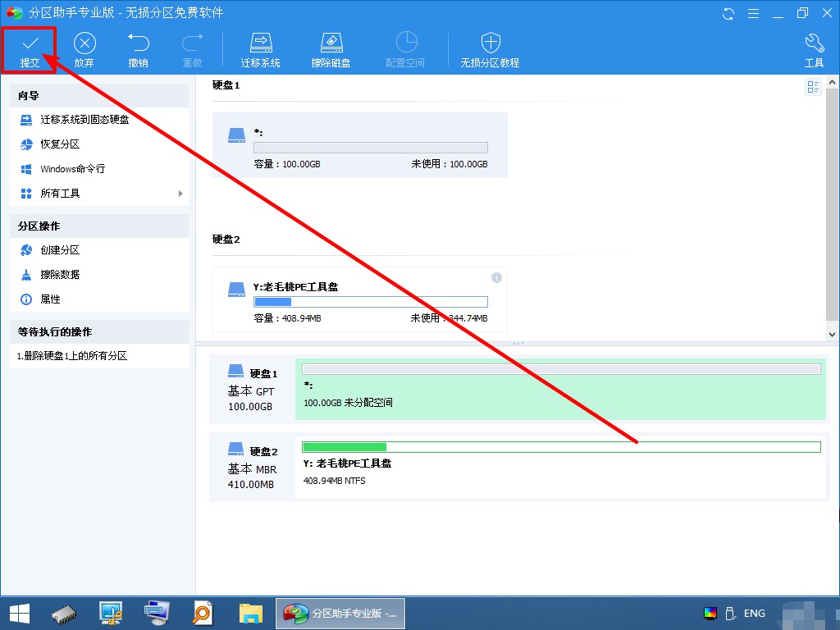Toggle the disk list view mode icon

pyautogui.click(x=813, y=86)
